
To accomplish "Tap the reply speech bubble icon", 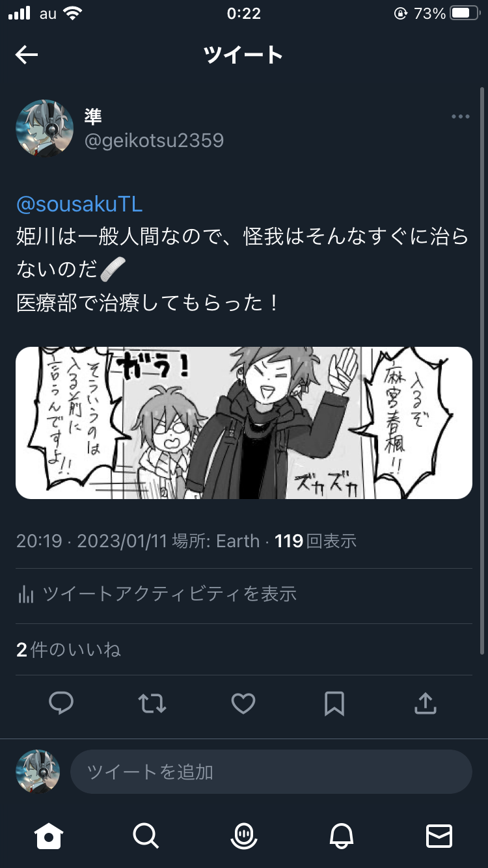I will point(61,703).
